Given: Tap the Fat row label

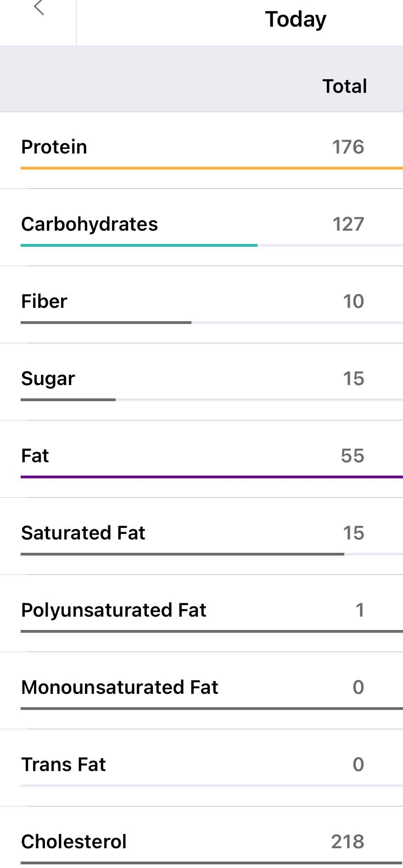Looking at the screenshot, I should 35,456.
